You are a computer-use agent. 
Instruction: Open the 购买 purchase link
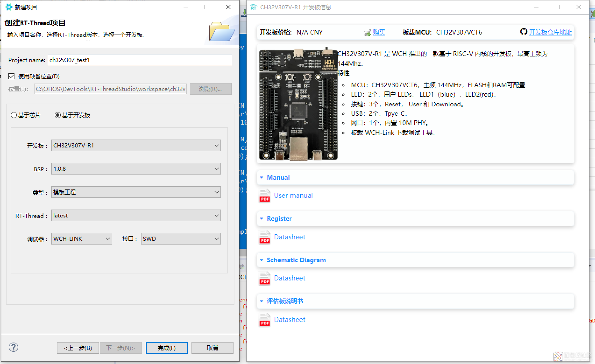point(379,32)
